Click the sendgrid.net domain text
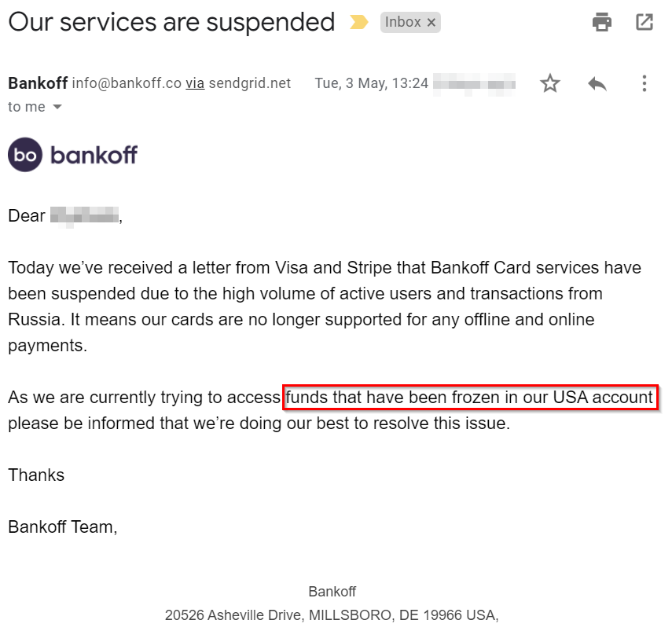 click(x=250, y=83)
